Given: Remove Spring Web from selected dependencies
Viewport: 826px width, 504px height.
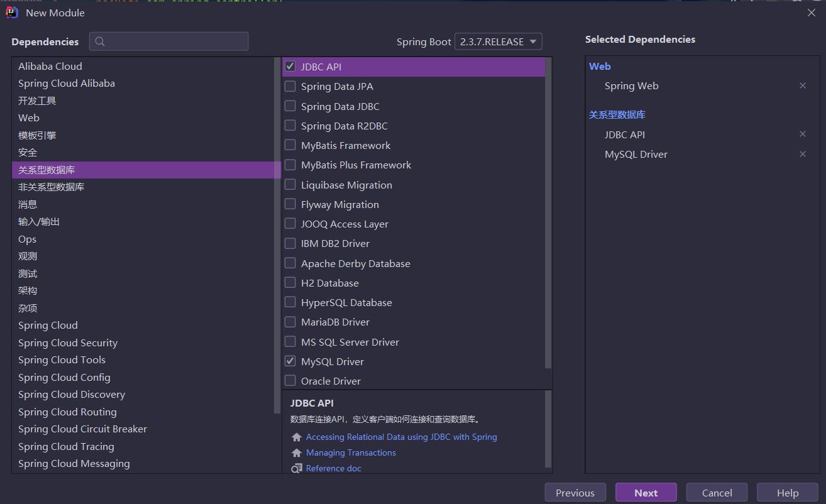Looking at the screenshot, I should point(802,85).
